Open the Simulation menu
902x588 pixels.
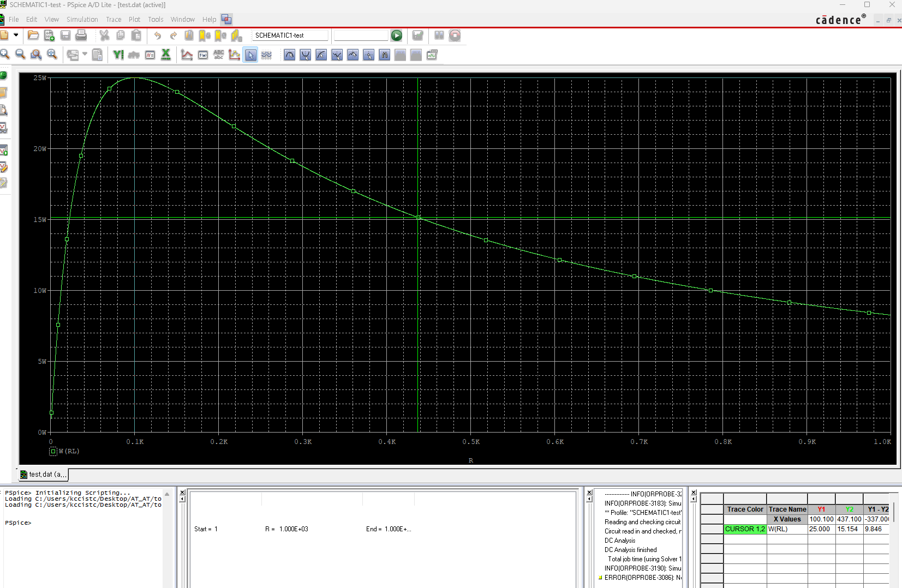coord(82,20)
